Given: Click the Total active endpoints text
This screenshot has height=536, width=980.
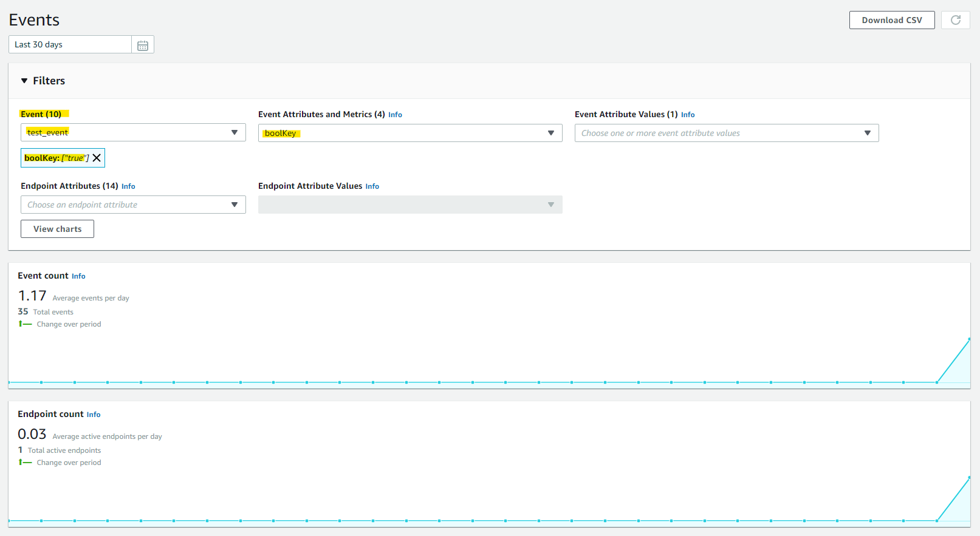Looking at the screenshot, I should (64, 450).
